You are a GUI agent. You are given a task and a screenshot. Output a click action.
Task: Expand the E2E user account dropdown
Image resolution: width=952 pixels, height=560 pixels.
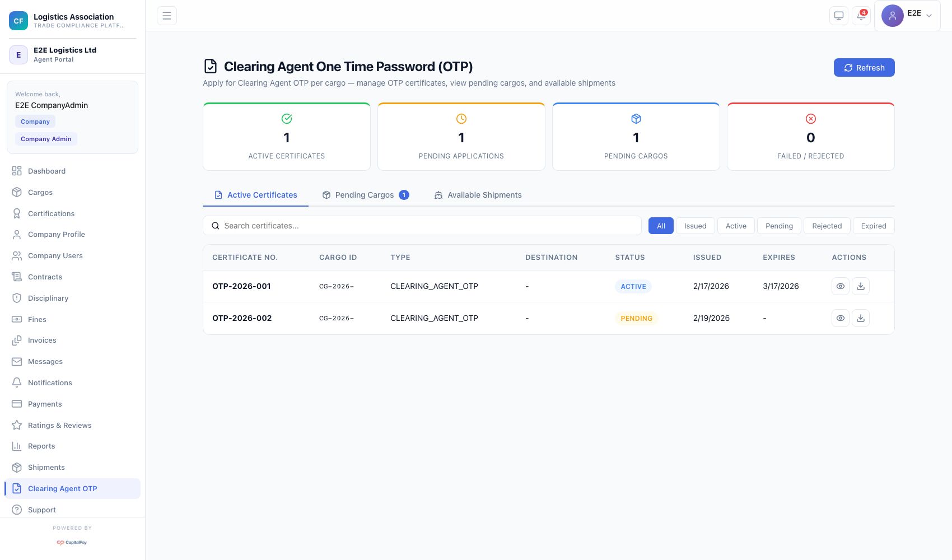[907, 16]
